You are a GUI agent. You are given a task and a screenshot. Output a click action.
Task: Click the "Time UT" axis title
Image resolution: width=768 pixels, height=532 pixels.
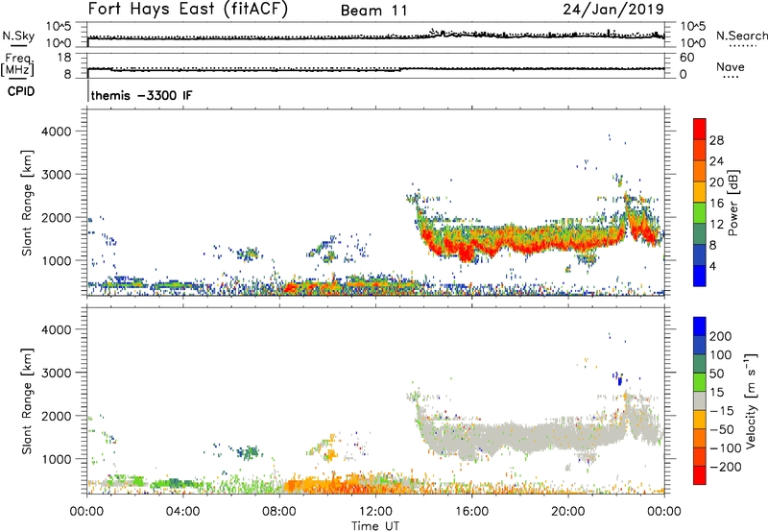pyautogui.click(x=375, y=525)
